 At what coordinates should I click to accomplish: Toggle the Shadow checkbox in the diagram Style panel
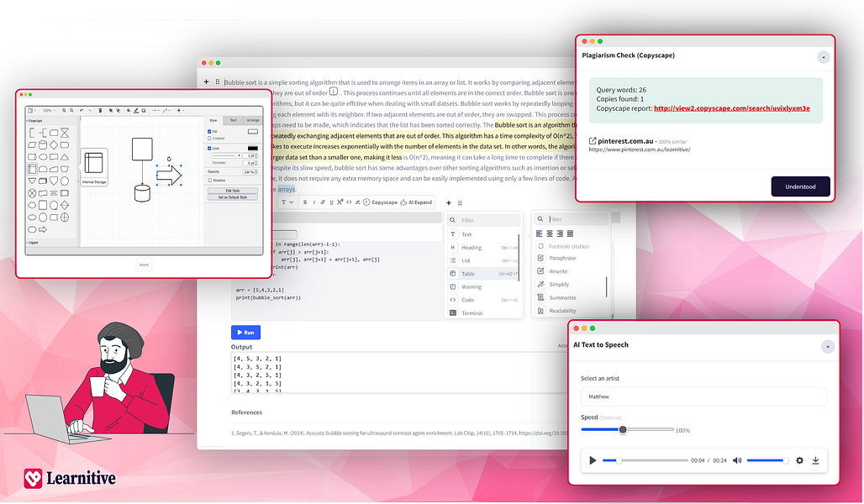210,180
